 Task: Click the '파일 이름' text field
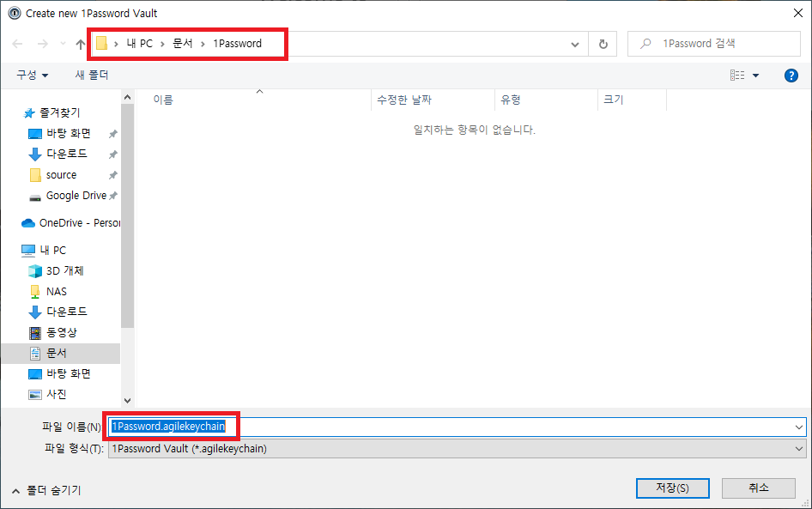(x=458, y=427)
